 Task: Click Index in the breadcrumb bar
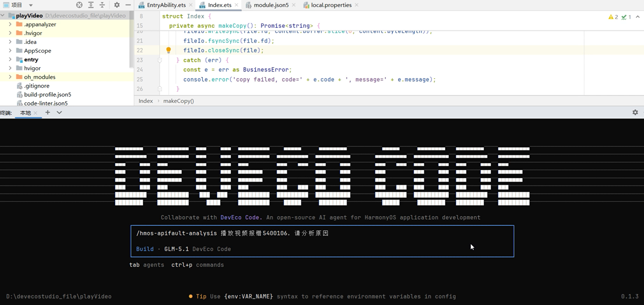(x=146, y=101)
